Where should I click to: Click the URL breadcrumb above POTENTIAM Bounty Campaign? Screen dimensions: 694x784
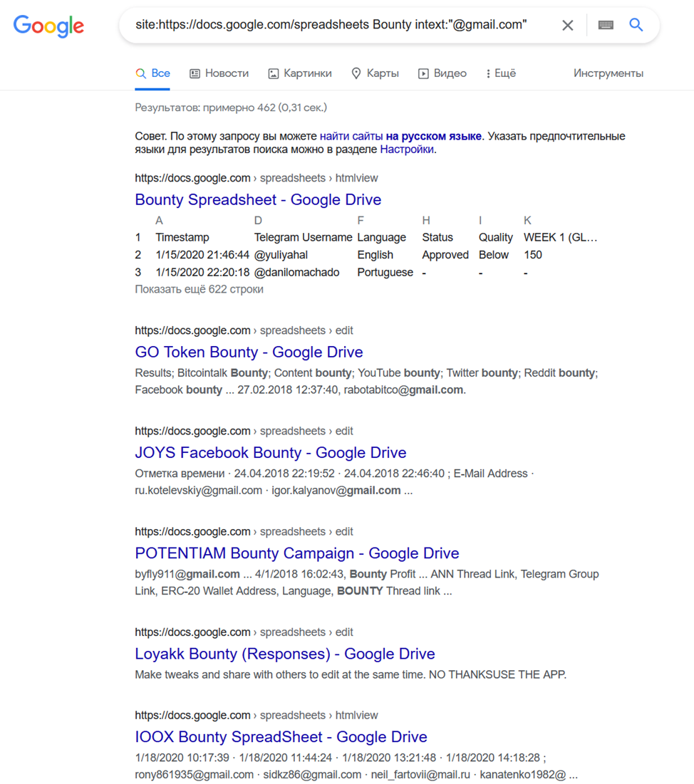(244, 531)
